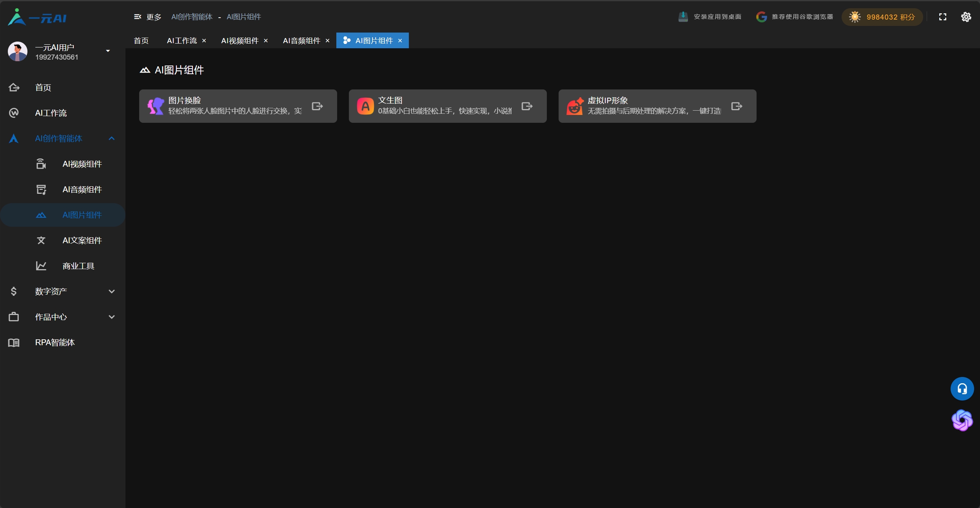Toggle fullscreen mode icon
This screenshot has width=980, height=508.
tap(942, 17)
